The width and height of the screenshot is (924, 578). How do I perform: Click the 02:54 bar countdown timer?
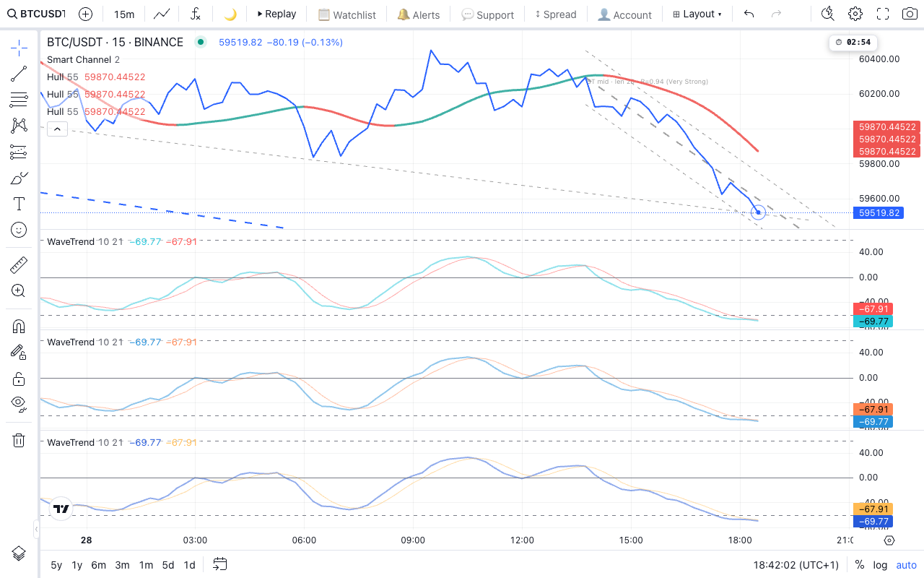[852, 42]
